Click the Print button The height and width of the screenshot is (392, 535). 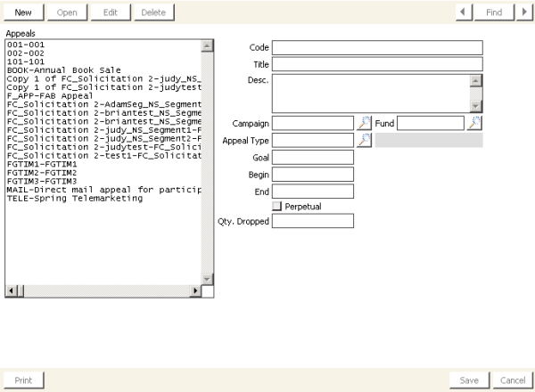point(23,380)
